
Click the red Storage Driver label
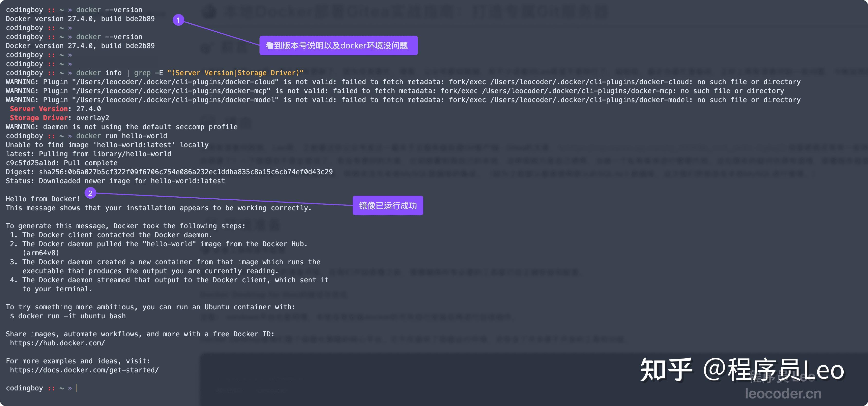pos(39,118)
